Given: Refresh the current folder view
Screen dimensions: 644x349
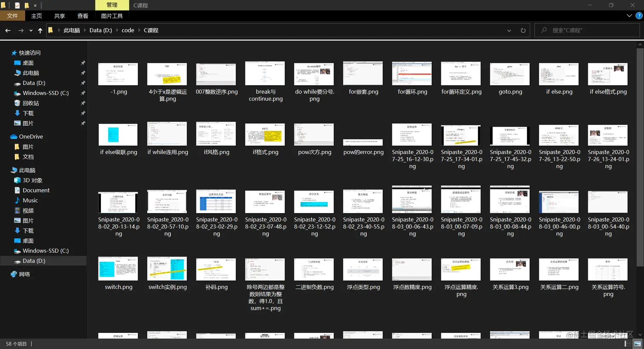Looking at the screenshot, I should click(x=523, y=30).
